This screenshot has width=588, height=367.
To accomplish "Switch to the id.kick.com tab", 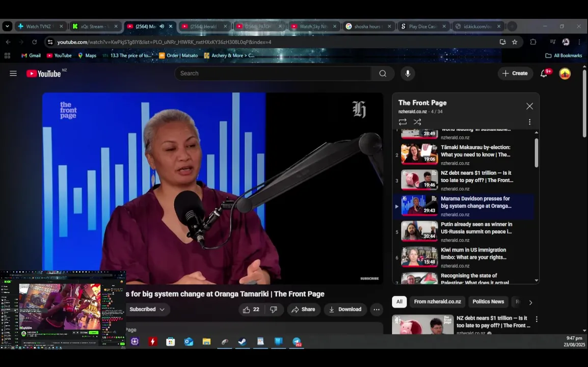I will (478, 27).
